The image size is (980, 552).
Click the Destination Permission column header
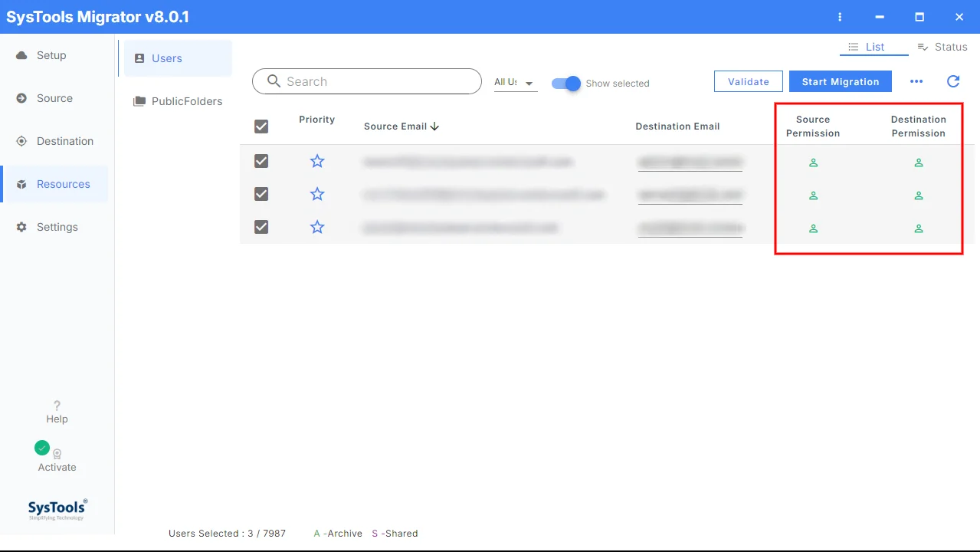coord(918,127)
